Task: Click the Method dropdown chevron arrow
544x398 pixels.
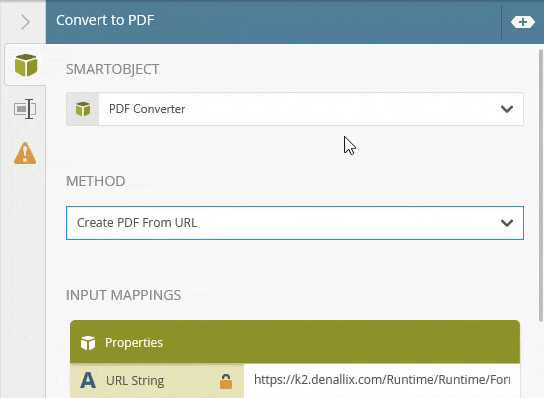Action: click(507, 223)
